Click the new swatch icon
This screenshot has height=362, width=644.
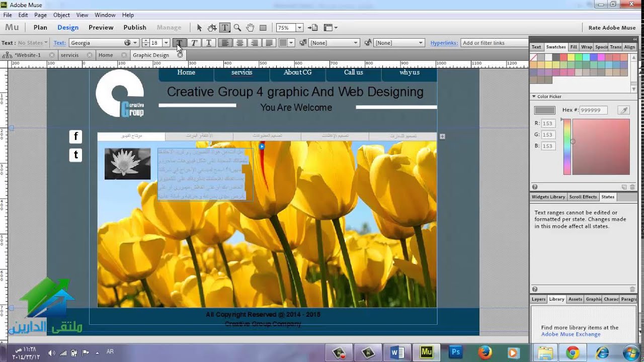click(624, 187)
